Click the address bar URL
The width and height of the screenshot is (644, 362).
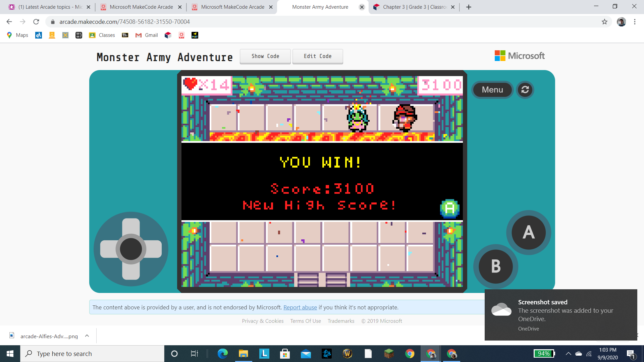pos(124,22)
